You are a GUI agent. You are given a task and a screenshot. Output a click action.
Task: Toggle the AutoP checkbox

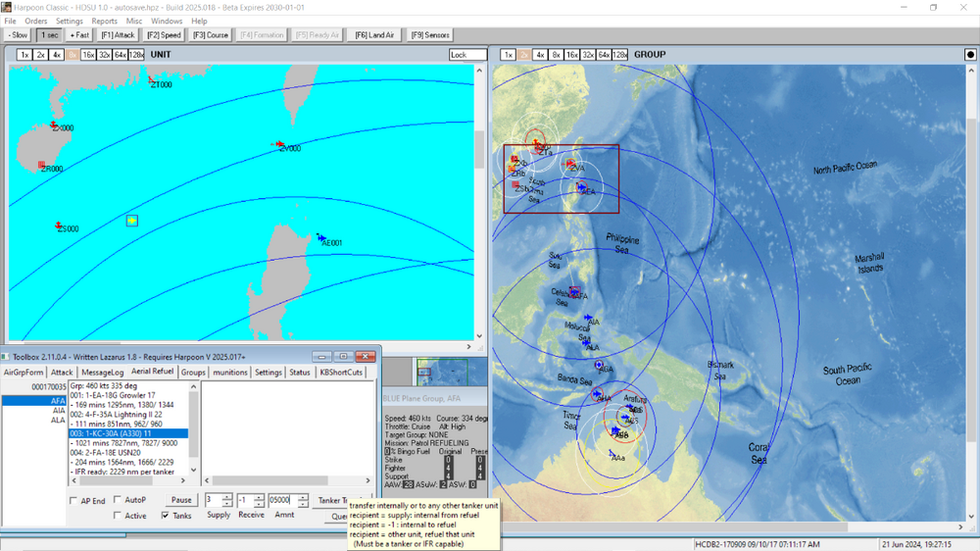pyautogui.click(x=119, y=500)
